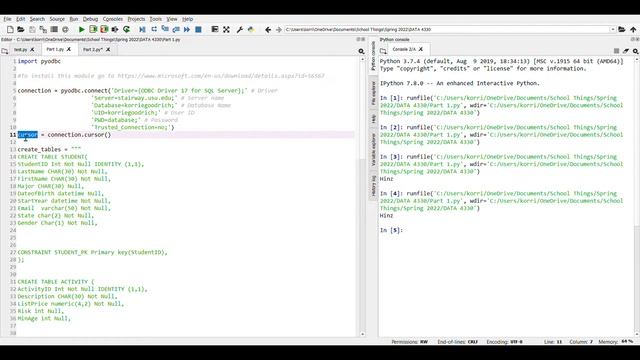Open preferences wrench icon
Image resolution: width=640 pixels, height=360 pixels.
coord(240,29)
